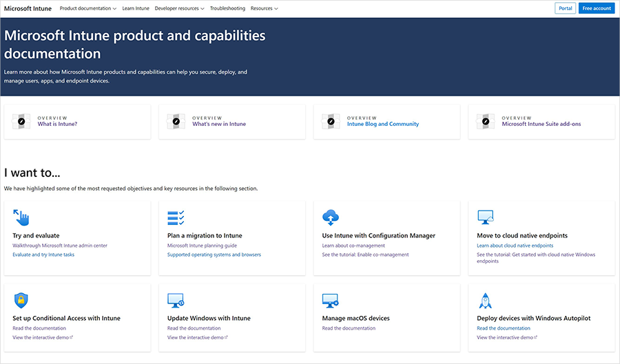View the interactive demo for Conditional Access
620x364 pixels.
pyautogui.click(x=43, y=338)
